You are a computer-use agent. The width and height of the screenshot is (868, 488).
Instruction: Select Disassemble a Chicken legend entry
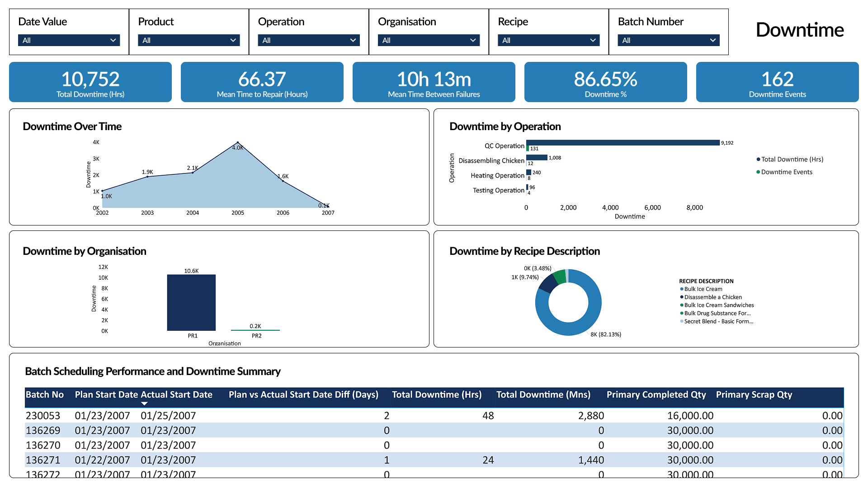(712, 297)
